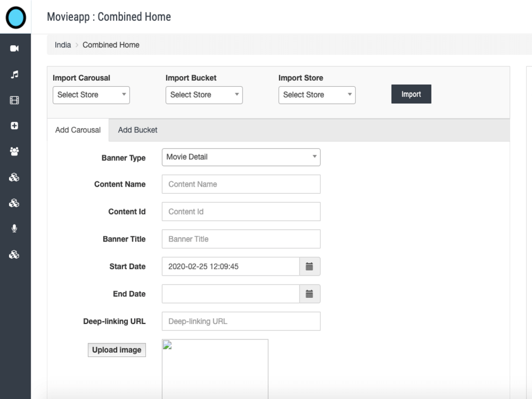
Task: Open the music note sidebar section
Action: click(14, 74)
